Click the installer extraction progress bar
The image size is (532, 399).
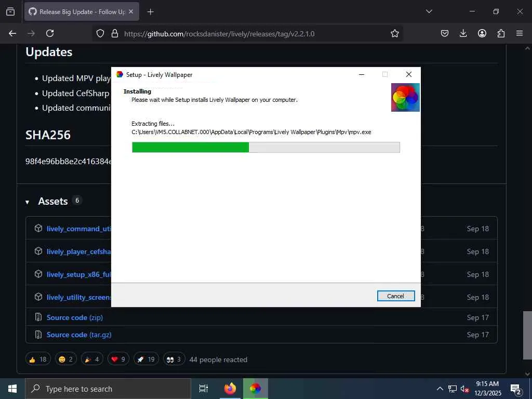(x=265, y=147)
